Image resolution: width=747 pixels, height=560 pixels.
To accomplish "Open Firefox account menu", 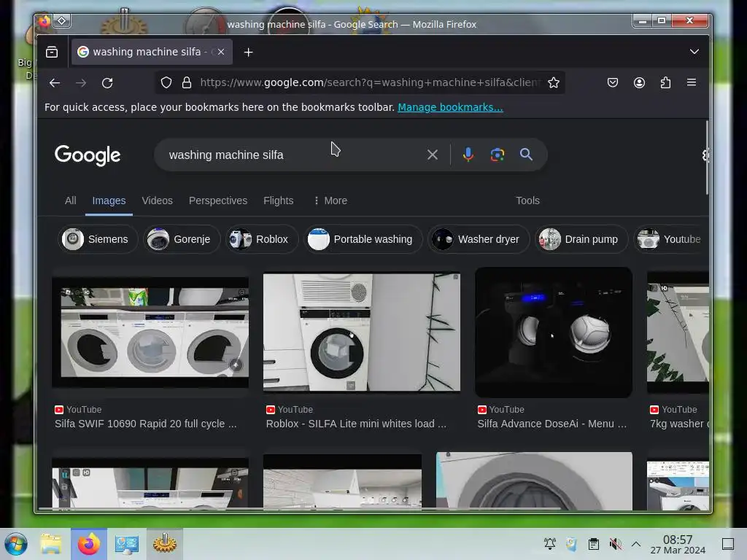I will pos(639,83).
